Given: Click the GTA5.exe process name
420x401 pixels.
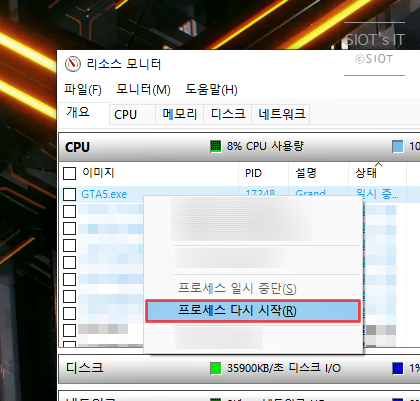Looking at the screenshot, I should (104, 194).
